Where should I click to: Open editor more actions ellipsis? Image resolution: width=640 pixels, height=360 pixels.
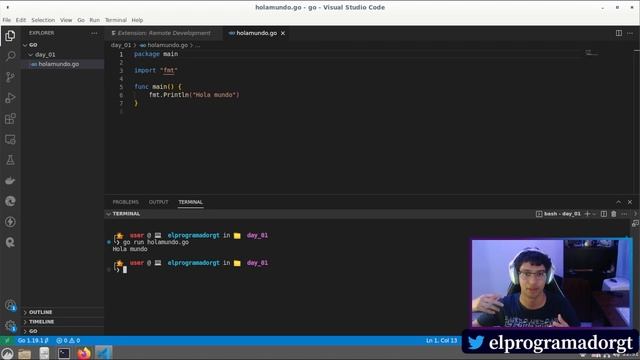[630, 33]
